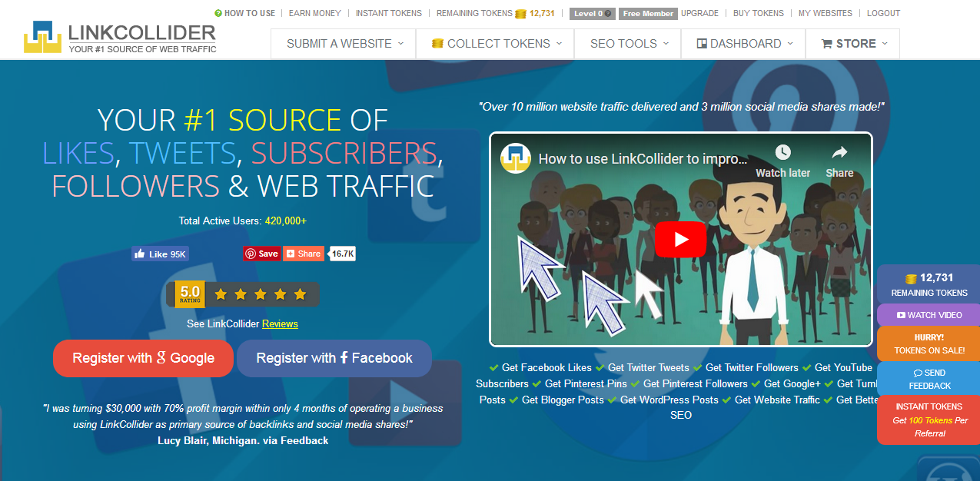Click the YouTube play button on the video

click(681, 239)
